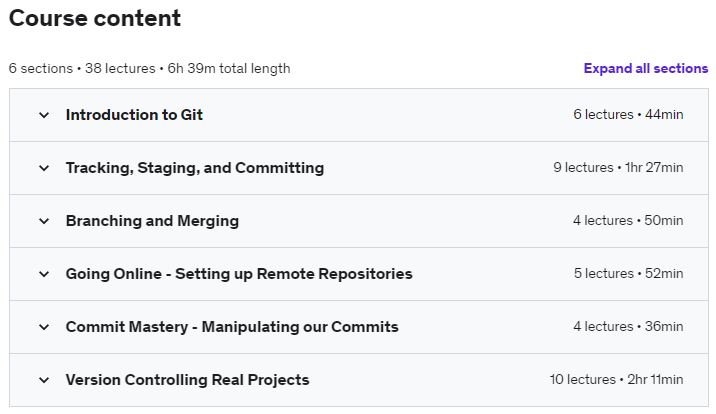Open Commit Mastery - Manipulating our Commits title

click(232, 327)
